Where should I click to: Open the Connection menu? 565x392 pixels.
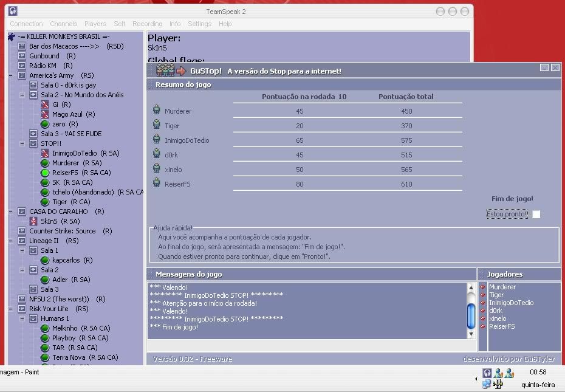(26, 24)
